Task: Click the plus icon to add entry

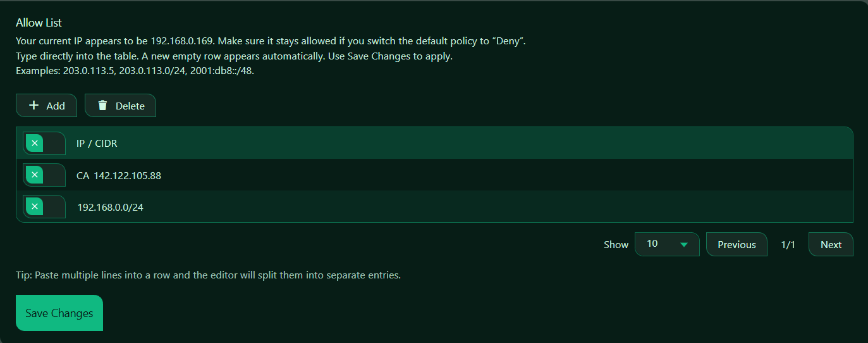Action: (34, 106)
